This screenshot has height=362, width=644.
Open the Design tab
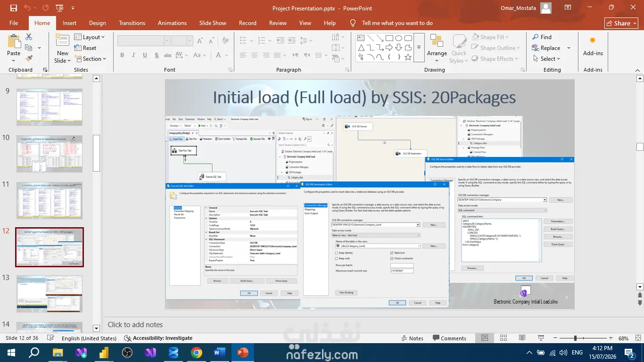tap(98, 23)
